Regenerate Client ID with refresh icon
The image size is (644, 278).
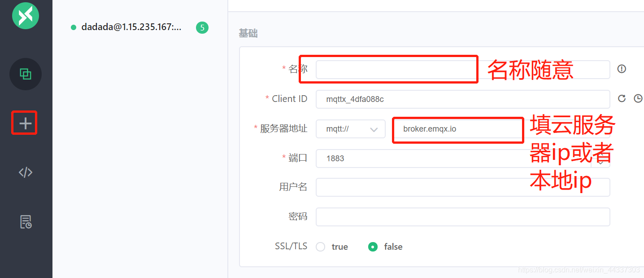622,98
